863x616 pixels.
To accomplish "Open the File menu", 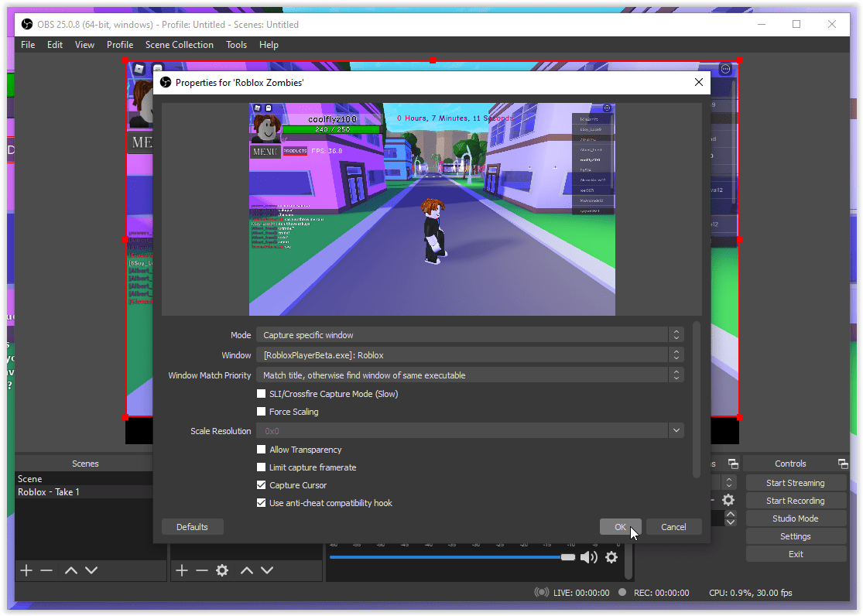I will tap(28, 45).
